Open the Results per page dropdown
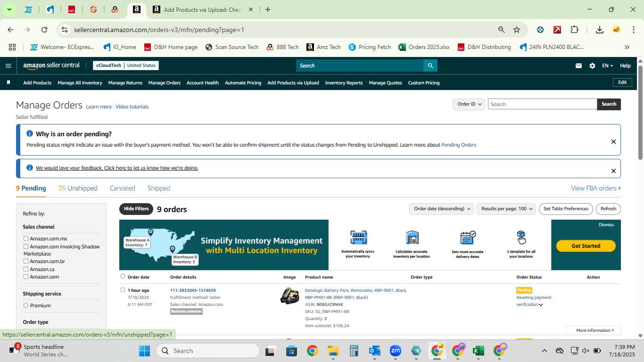The height and width of the screenshot is (362, 644). [x=506, y=209]
